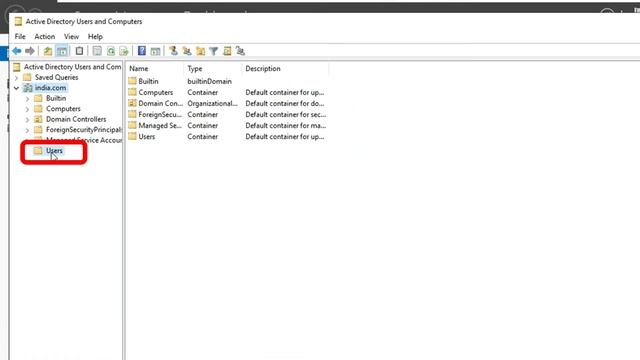Open the View menu
The width and height of the screenshot is (640, 360).
[71, 36]
